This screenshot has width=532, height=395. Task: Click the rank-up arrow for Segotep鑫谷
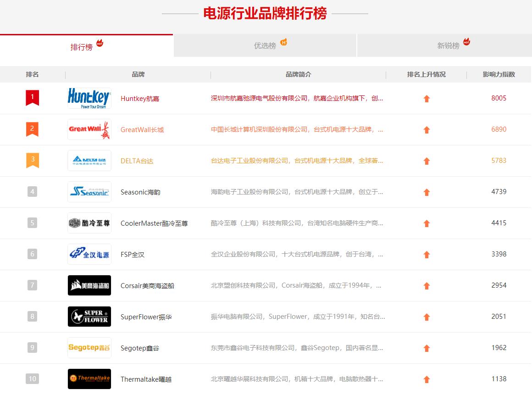pos(427,348)
